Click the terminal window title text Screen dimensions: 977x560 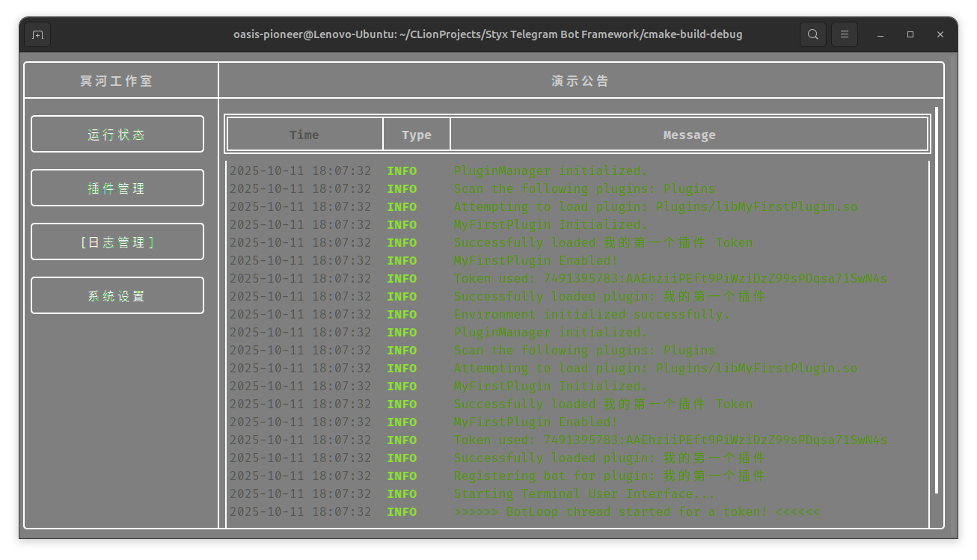point(488,34)
